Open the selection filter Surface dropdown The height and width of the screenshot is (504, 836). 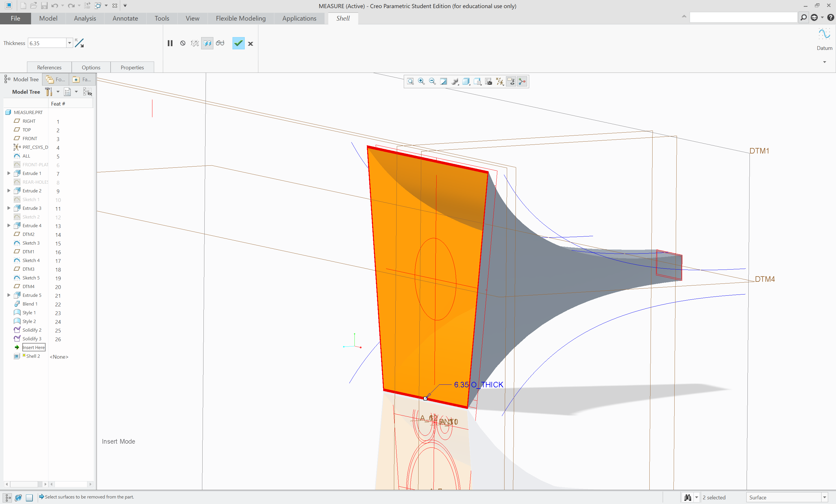(x=824, y=497)
